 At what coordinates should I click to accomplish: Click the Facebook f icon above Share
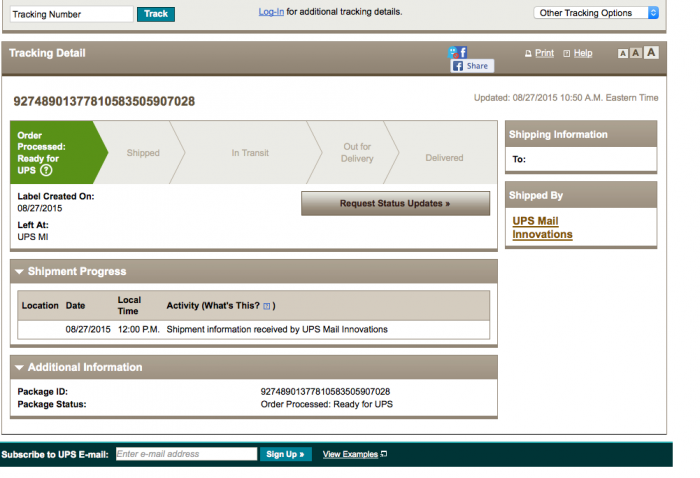tap(463, 52)
